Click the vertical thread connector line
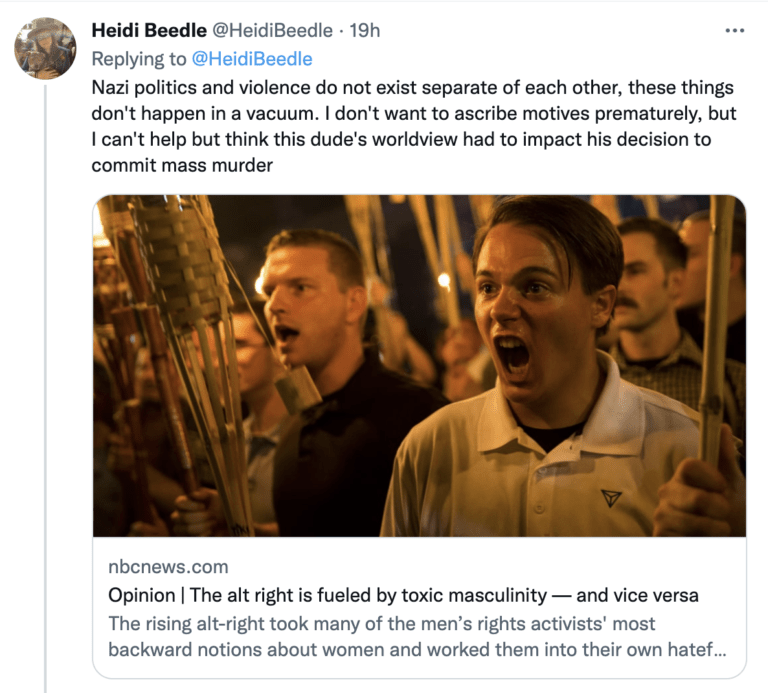 pyautogui.click(x=45, y=400)
